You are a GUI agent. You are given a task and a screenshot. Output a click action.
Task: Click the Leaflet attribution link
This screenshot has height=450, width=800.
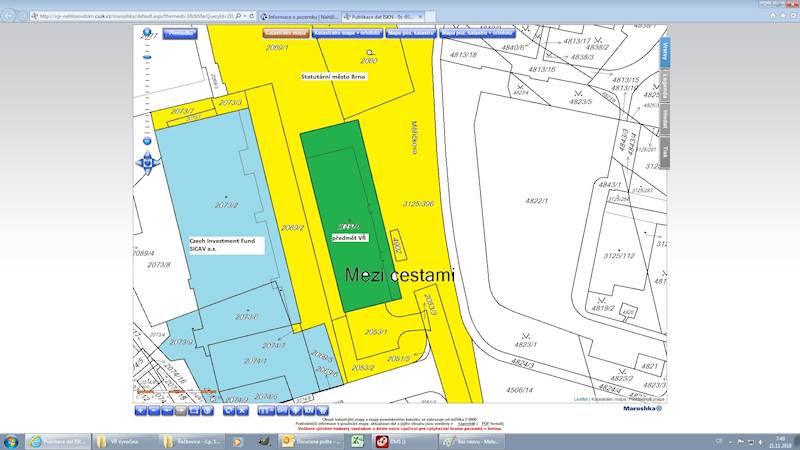click(580, 398)
